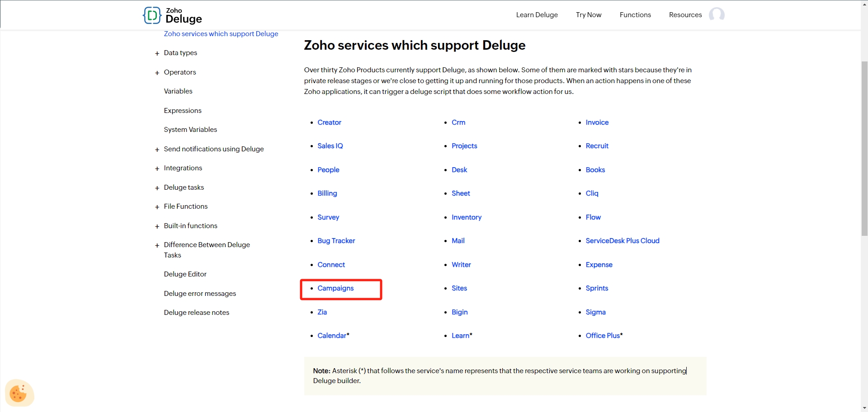This screenshot has width=868, height=412.
Task: Click the Operators label
Action: pos(180,72)
